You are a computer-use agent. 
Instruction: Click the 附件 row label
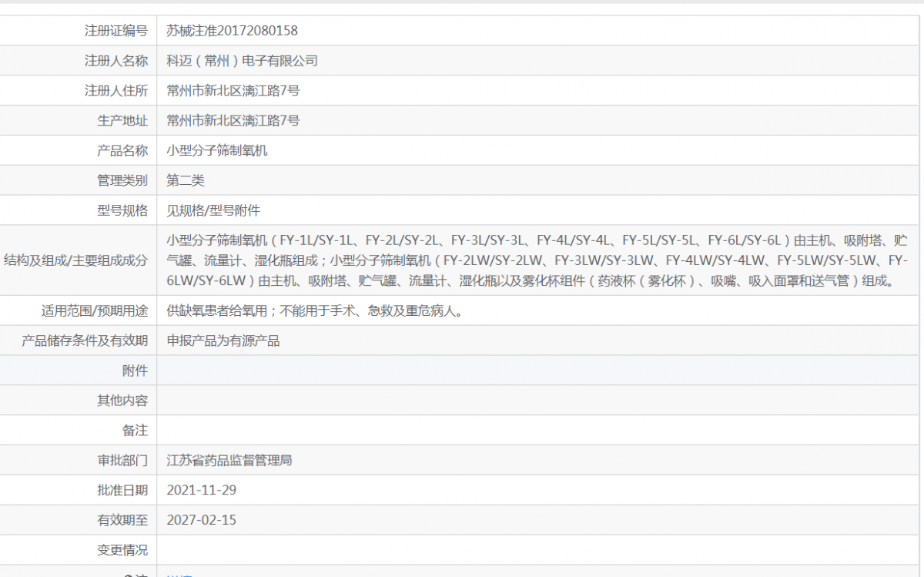135,371
